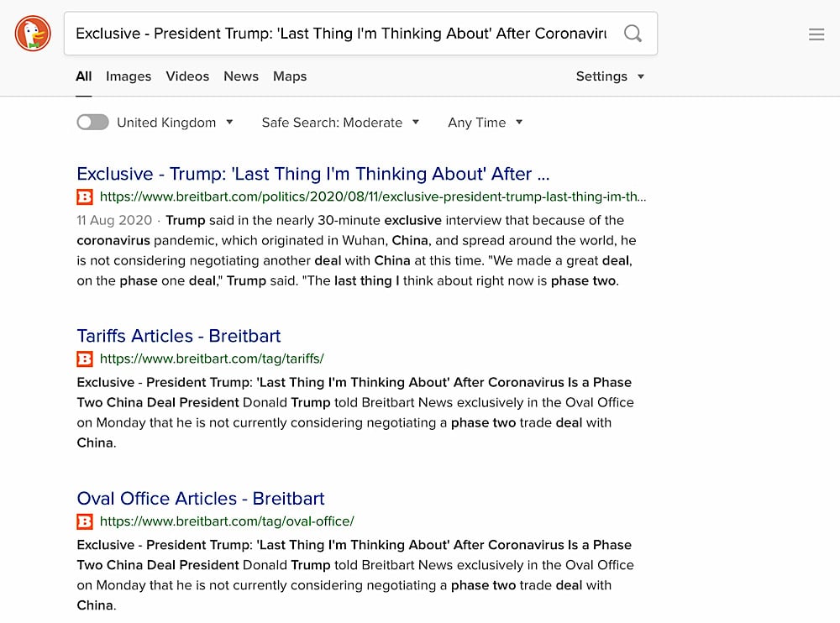840x623 pixels.
Task: Click Breitbart favicon beside the first result URL
Action: pos(85,197)
